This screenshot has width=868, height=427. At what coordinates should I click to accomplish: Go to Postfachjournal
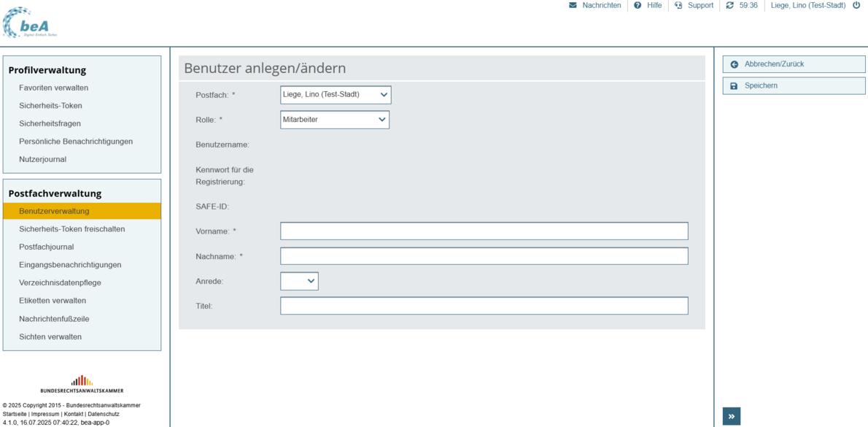point(46,247)
